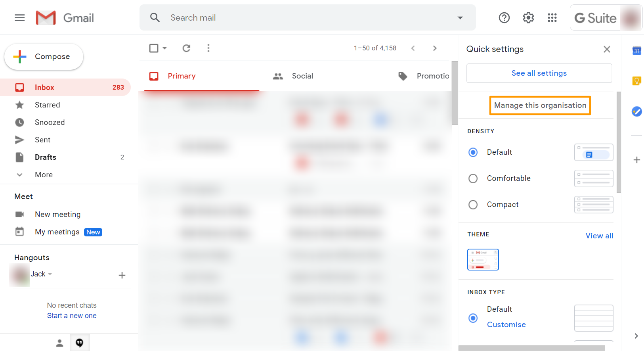
Task: Open search options dropdown arrow
Action: point(460,18)
